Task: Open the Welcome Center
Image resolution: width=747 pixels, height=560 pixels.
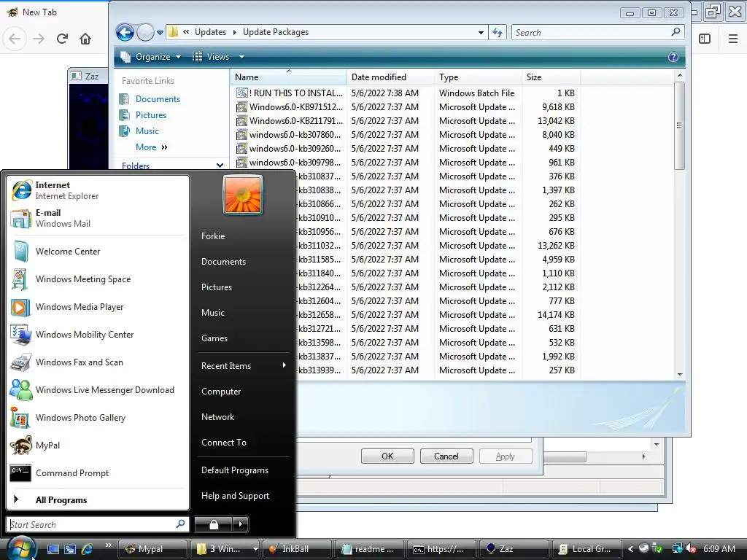Action: pos(98,252)
